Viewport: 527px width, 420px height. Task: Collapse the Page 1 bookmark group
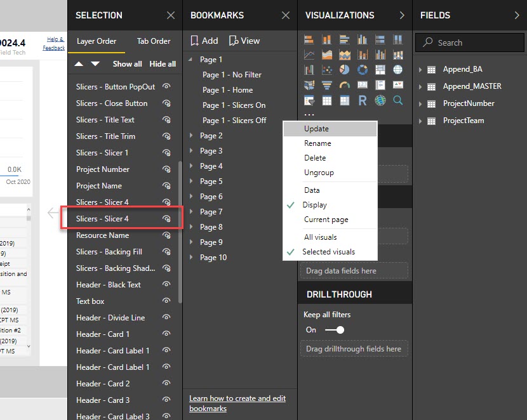190,60
